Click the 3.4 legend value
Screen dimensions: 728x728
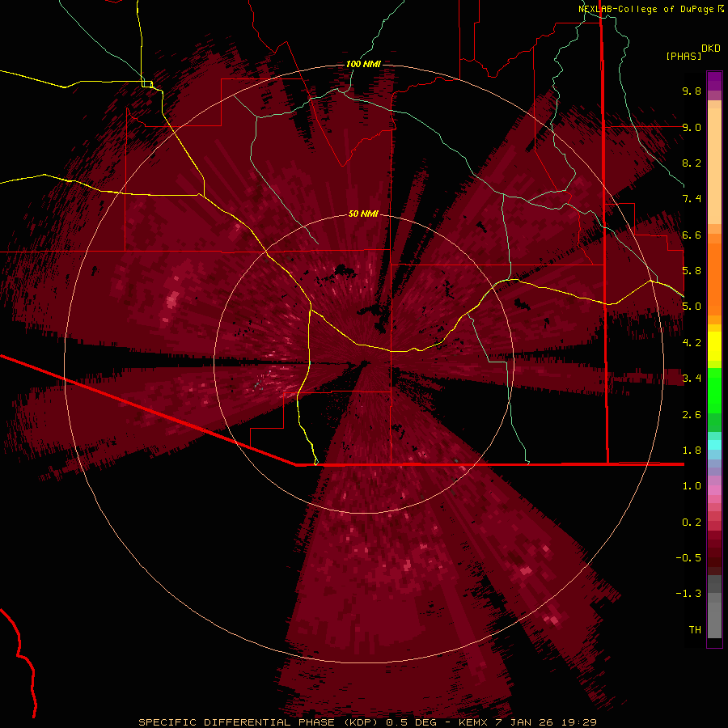tap(692, 379)
